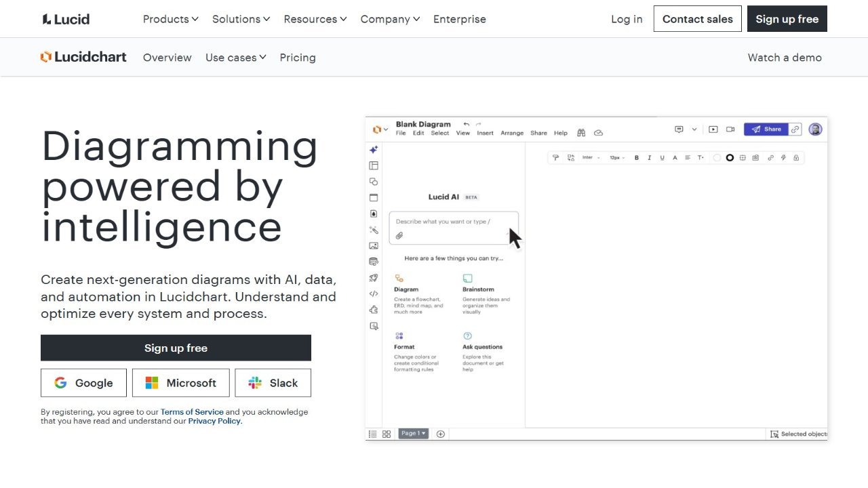This screenshot has height=488, width=868.
Task: Open the code embed icon in the sidebar
Action: tap(374, 293)
